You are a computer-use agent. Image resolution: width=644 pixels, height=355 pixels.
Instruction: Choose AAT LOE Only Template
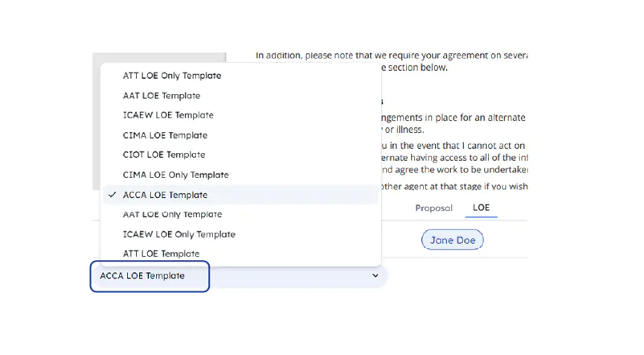tap(172, 214)
